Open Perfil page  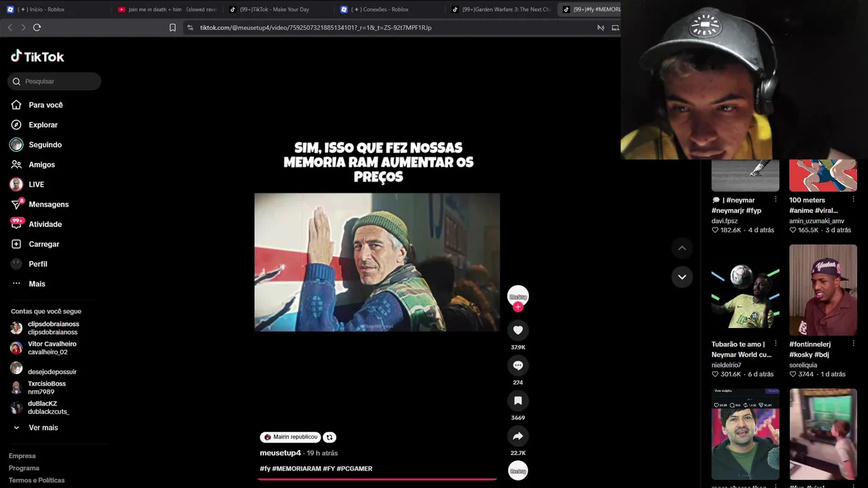[x=37, y=264]
